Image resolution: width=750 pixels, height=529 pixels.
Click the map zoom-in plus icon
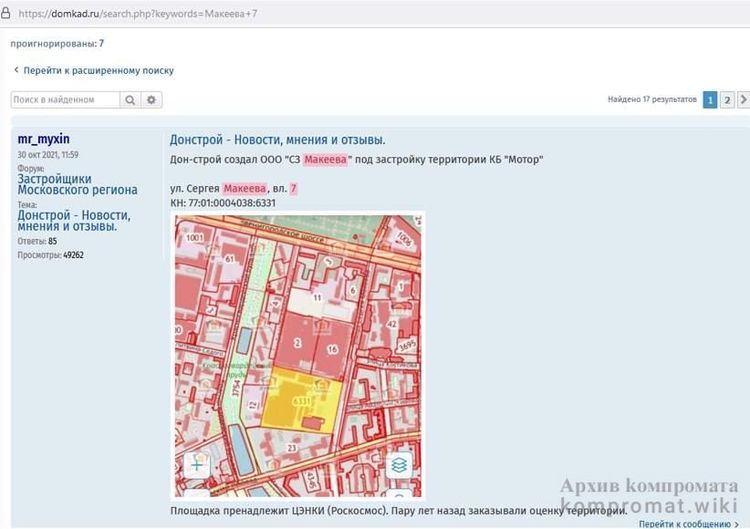pyautogui.click(x=197, y=464)
